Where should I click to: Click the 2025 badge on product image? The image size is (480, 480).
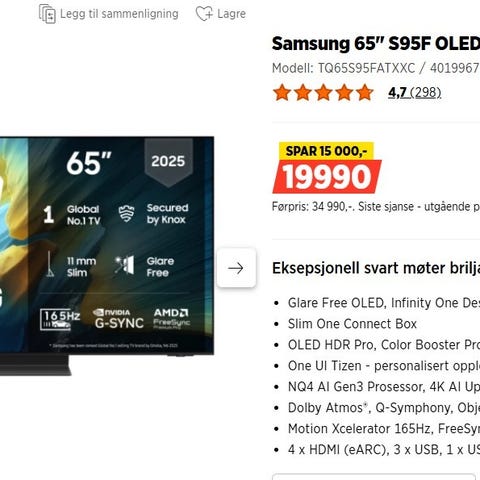[168, 162]
